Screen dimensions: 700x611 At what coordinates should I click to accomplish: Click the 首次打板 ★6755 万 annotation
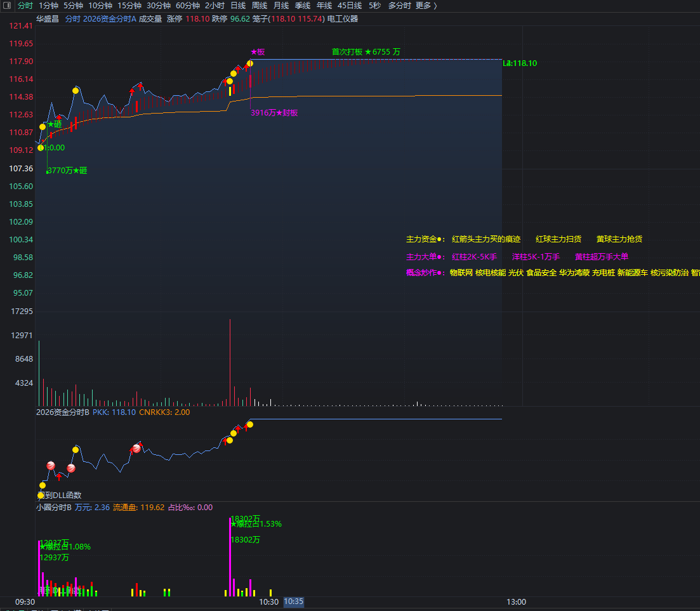tap(366, 52)
